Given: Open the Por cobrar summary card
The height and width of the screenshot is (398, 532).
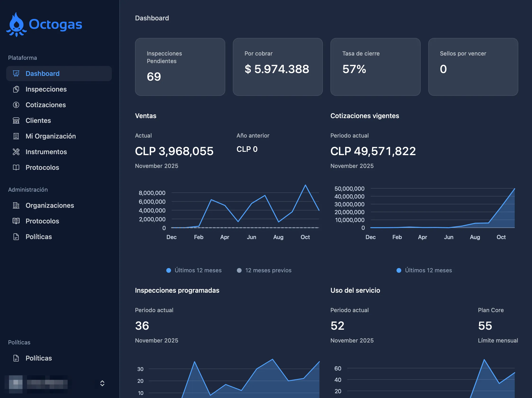Looking at the screenshot, I should point(278,67).
